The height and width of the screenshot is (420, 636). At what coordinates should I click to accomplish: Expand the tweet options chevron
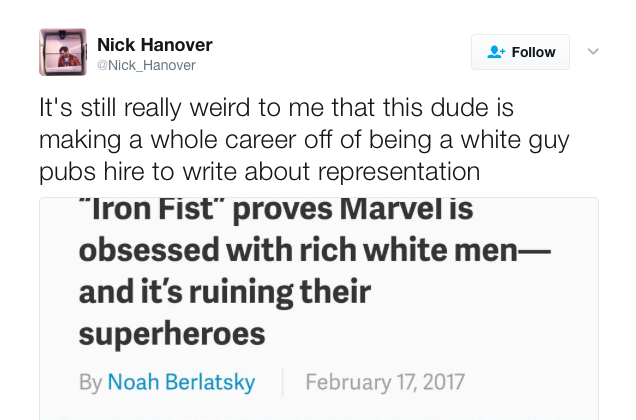point(593,52)
